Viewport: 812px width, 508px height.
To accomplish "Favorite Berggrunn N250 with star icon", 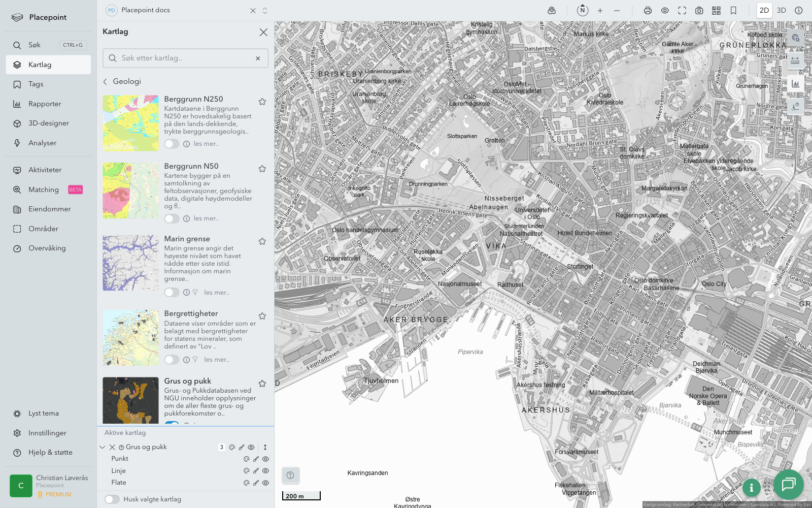I will click(262, 102).
